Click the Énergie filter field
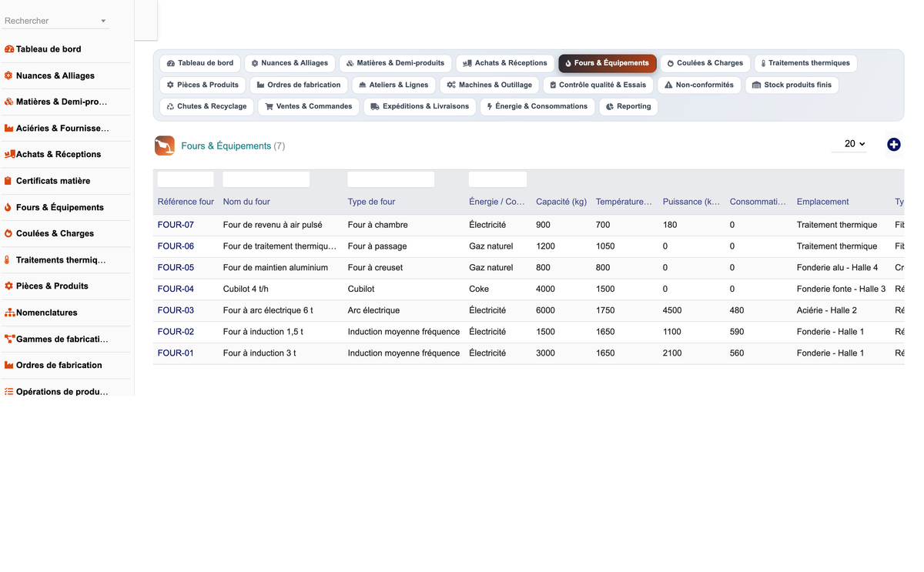The width and height of the screenshot is (924, 572). 497,179
